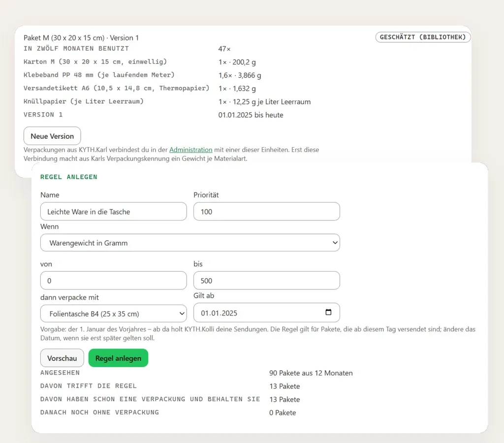The height and width of the screenshot is (443, 504).
Task: Click the 'Knüllpapier (je Liter Leerraum)' row label
Action: [x=84, y=101]
